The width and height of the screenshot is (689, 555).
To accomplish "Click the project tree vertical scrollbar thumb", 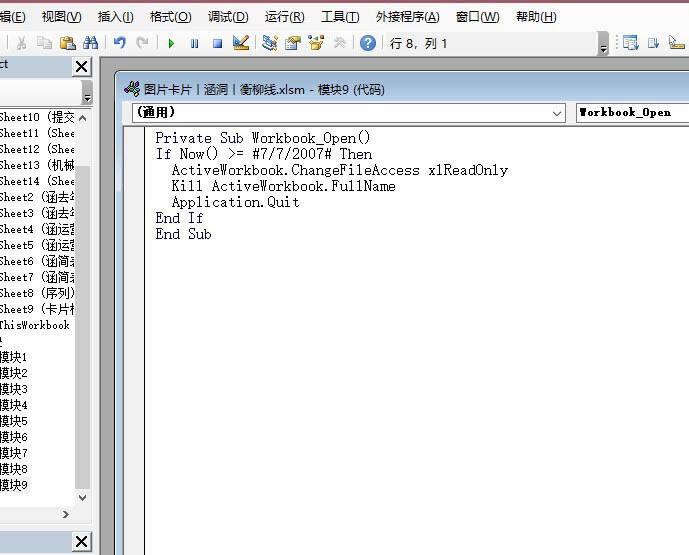I will point(82,327).
